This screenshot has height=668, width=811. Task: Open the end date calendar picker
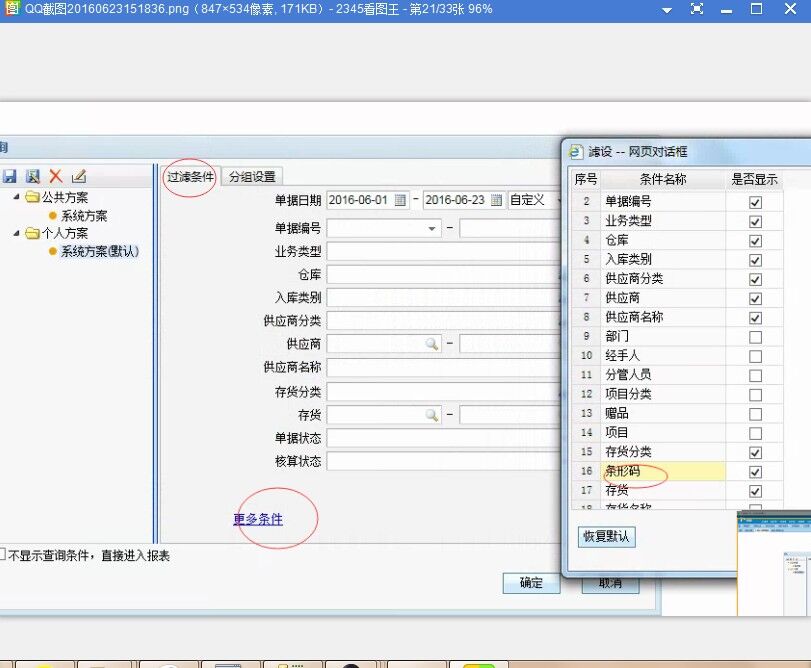[x=497, y=200]
